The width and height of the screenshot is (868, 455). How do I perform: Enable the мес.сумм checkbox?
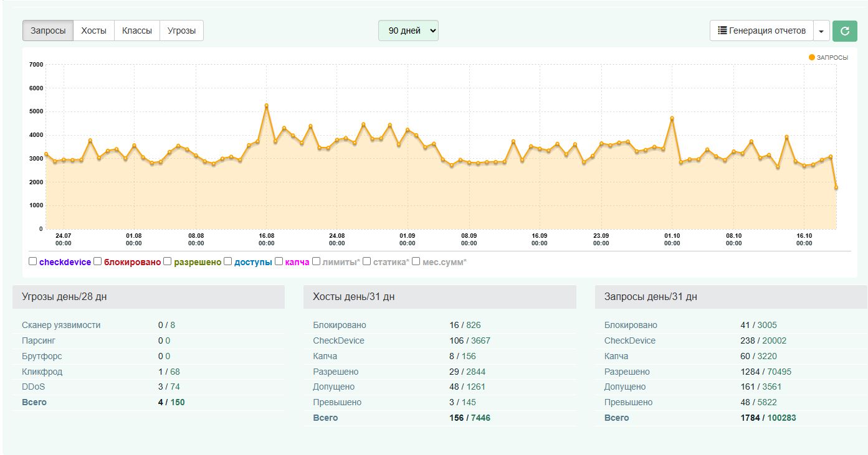coord(416,261)
